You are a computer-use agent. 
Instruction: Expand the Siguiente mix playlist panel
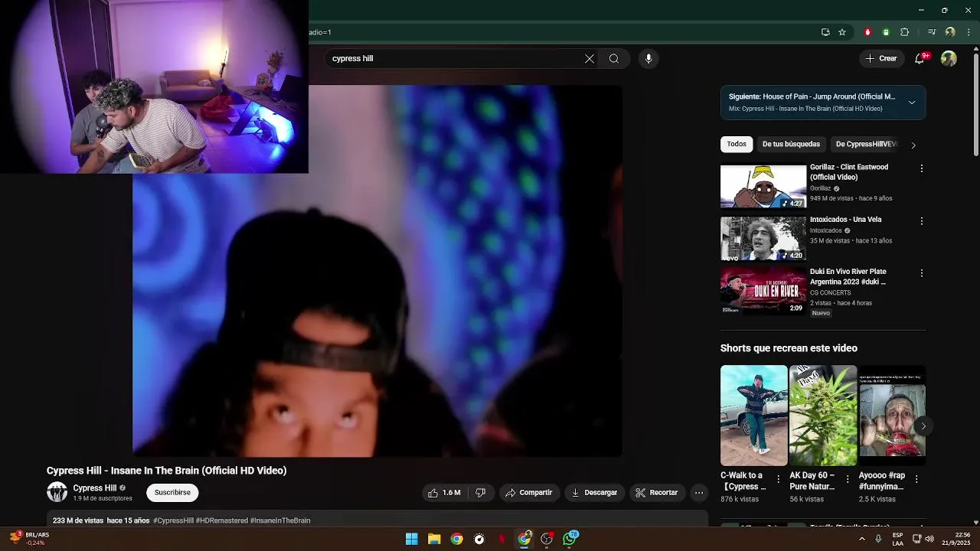point(912,103)
